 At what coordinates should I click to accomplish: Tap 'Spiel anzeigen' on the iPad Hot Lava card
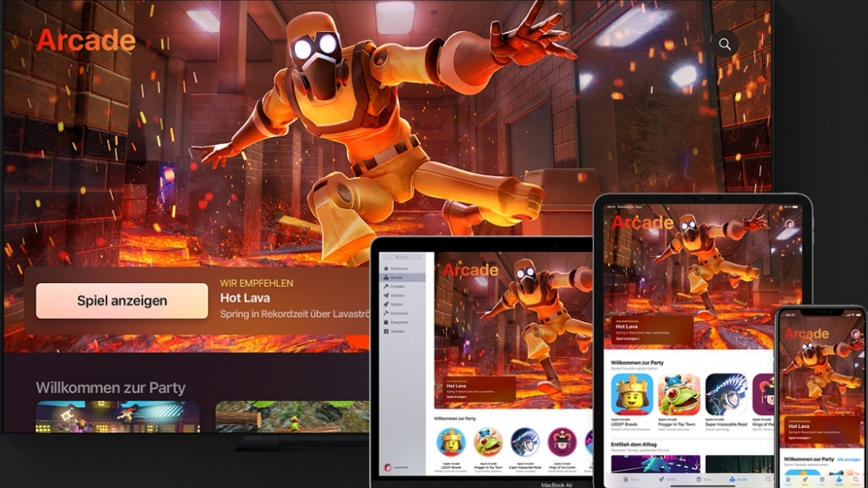tap(628, 339)
